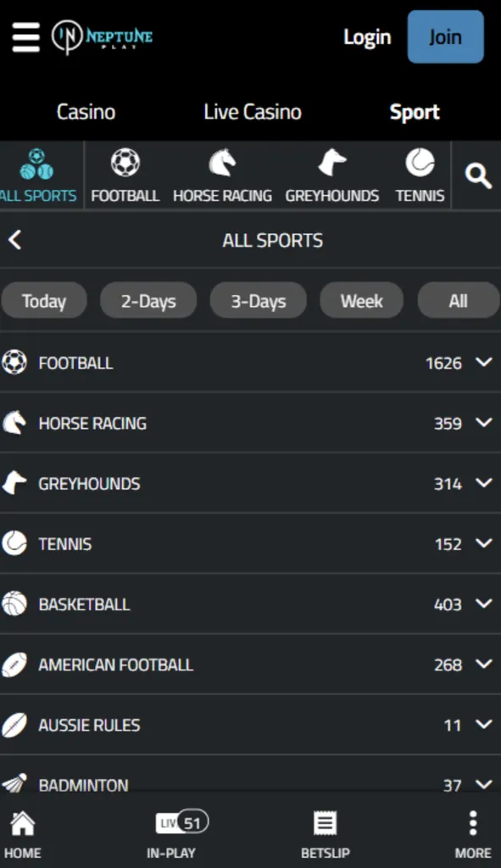Open the More menu in bottom bar

[x=472, y=832]
